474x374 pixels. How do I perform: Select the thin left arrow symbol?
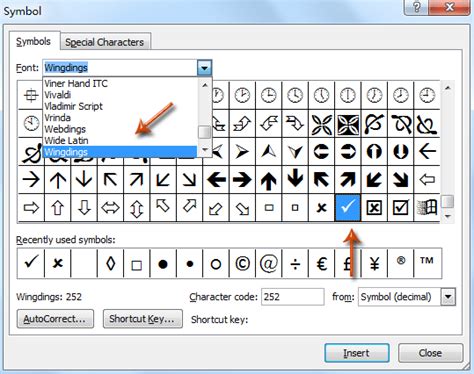(x=427, y=152)
